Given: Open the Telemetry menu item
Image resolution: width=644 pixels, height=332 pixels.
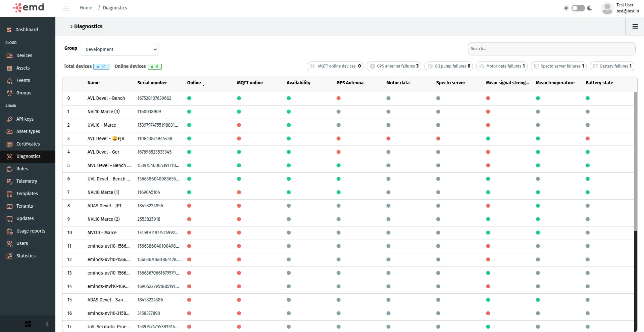Looking at the screenshot, I should [x=28, y=181].
